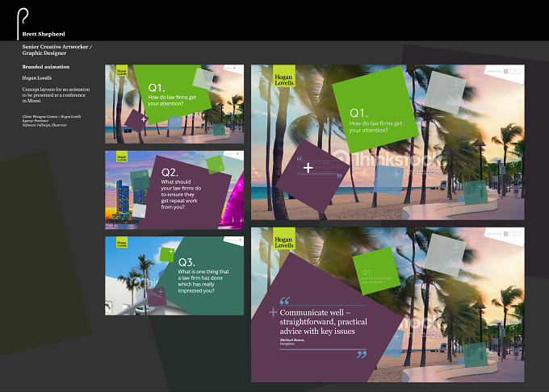Click the 'Software: InDesign, Illustrator' credit line
This screenshot has height=392, width=549.
tap(44, 125)
